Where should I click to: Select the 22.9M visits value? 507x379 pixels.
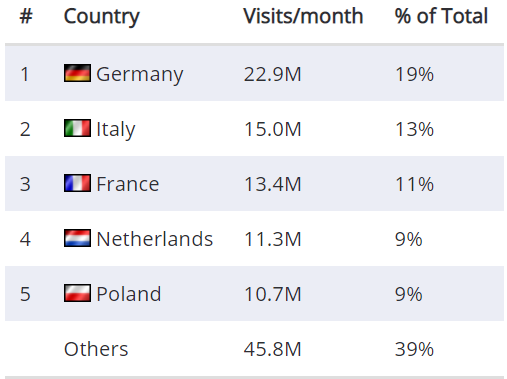coord(272,74)
